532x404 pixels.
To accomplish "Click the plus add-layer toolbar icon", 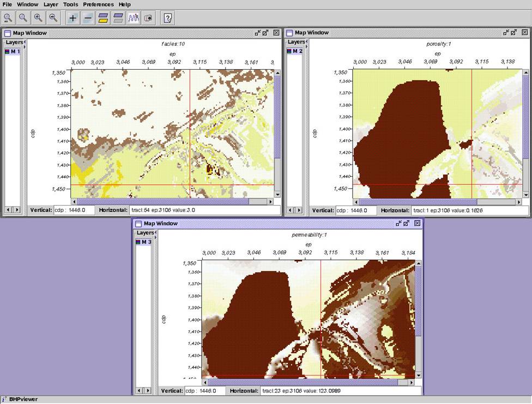I will pos(72,17).
